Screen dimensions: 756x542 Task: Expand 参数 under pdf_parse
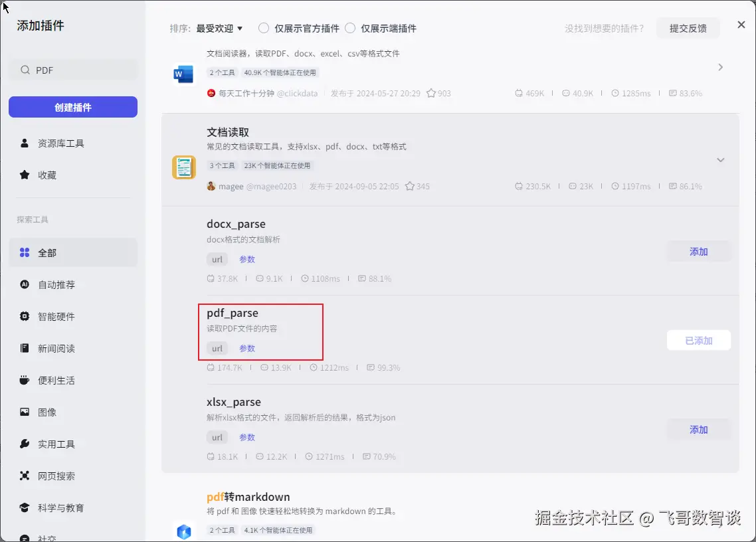[x=247, y=348]
